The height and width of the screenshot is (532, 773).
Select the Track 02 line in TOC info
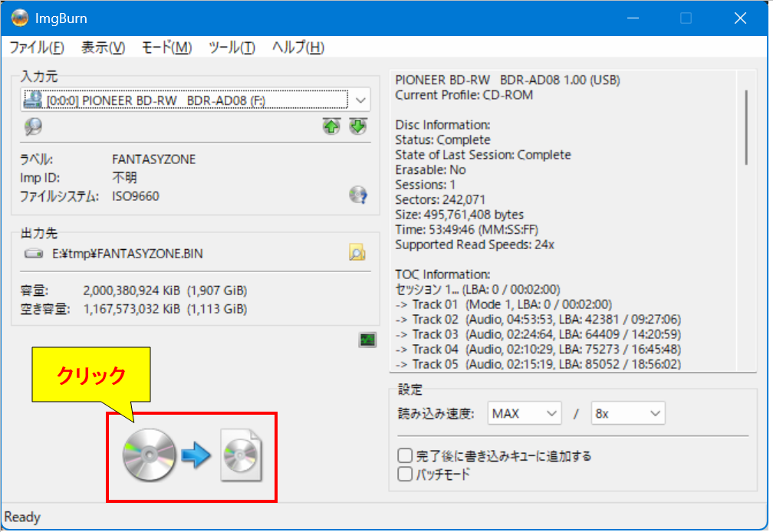538,319
